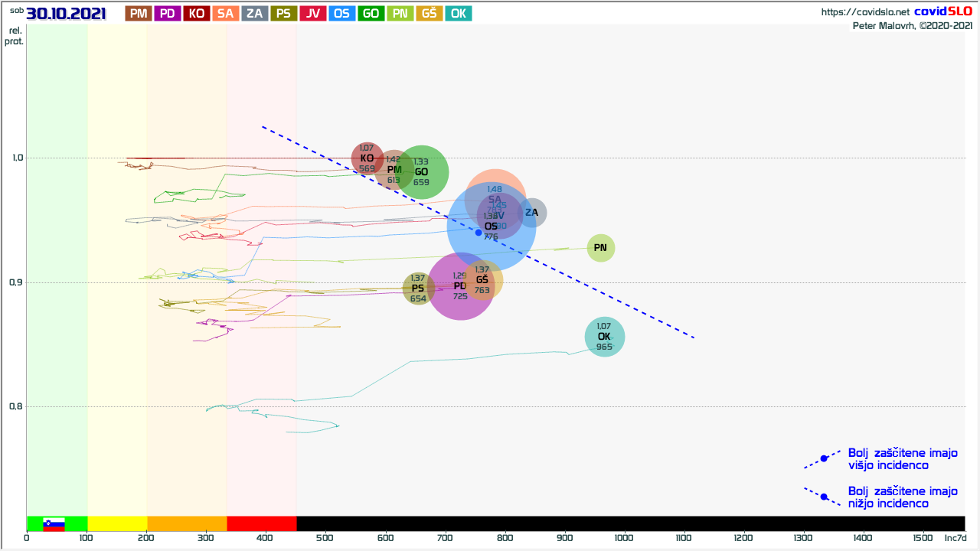Toggle the OS legend button
The image size is (980, 551).
coord(342,13)
